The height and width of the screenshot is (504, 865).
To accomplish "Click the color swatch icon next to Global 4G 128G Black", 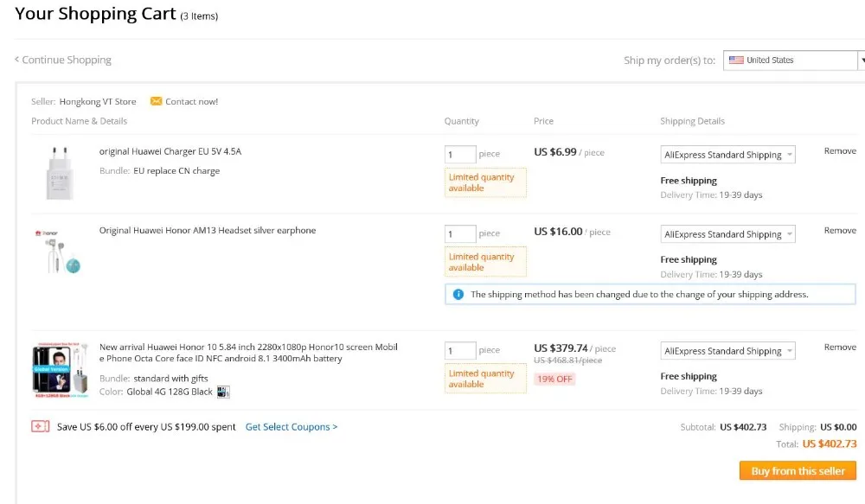I will coord(223,392).
